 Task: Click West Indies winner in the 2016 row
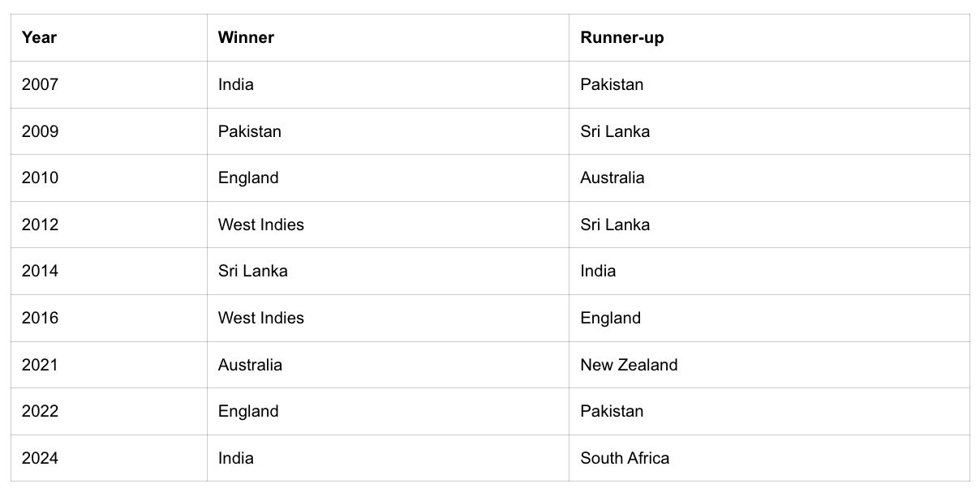tap(260, 318)
